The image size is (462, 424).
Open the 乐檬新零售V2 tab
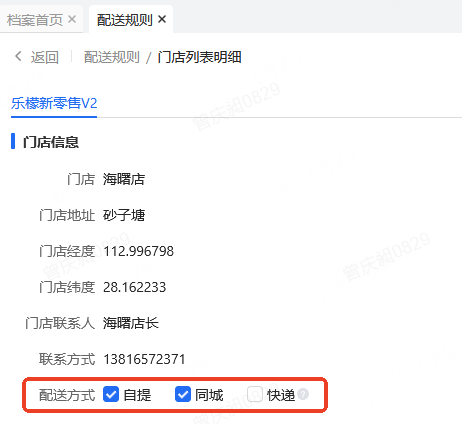pyautogui.click(x=54, y=103)
